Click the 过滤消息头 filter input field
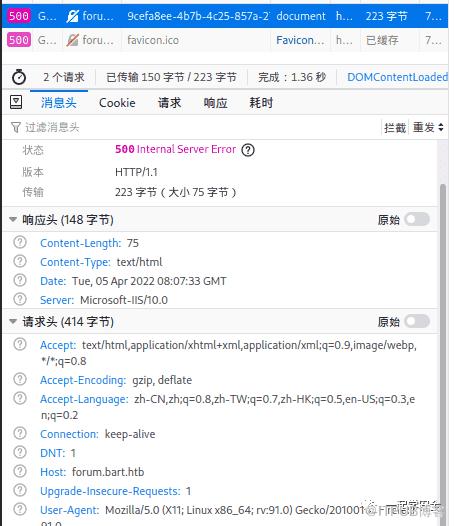The height and width of the screenshot is (526, 455). pos(195,127)
